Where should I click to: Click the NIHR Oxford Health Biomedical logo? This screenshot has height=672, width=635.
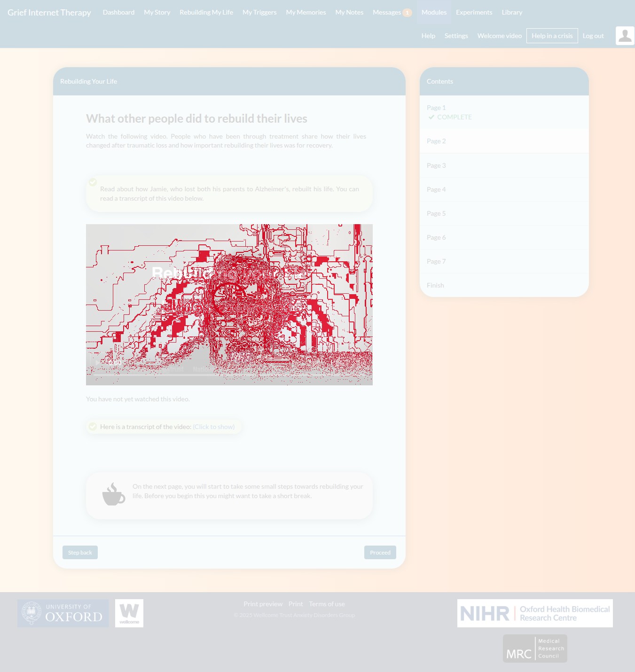click(535, 613)
